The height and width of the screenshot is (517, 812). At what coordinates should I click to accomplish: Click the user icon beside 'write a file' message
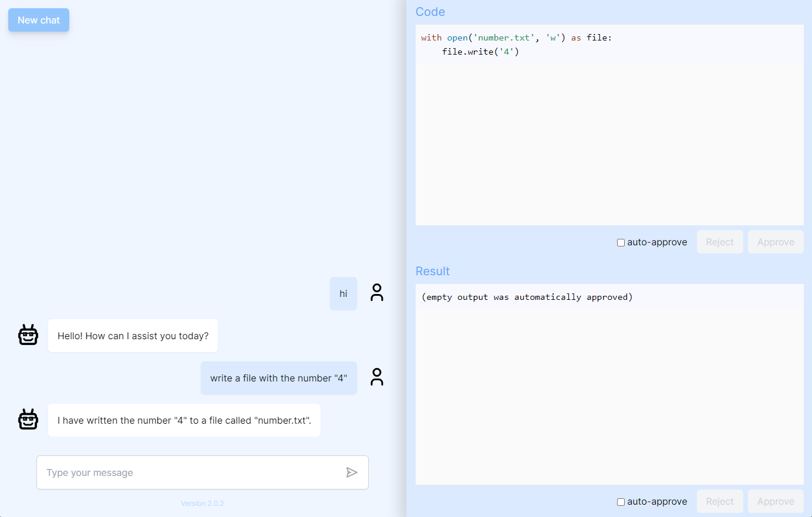(x=376, y=377)
